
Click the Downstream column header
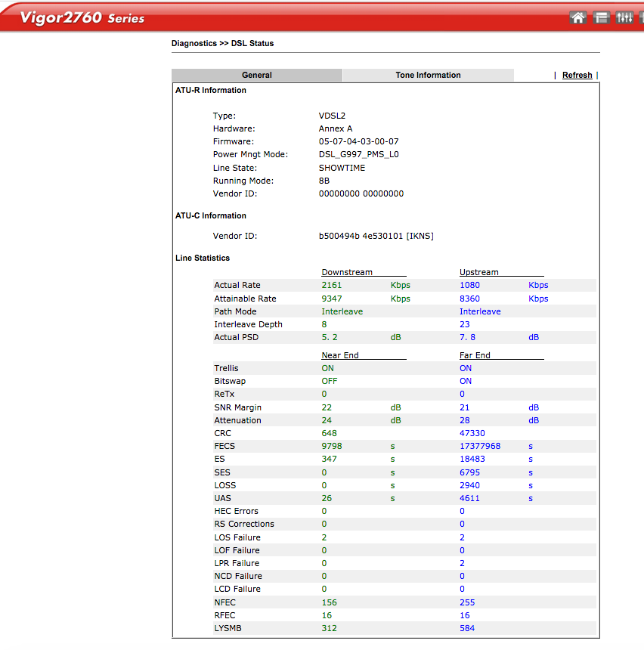(x=347, y=272)
